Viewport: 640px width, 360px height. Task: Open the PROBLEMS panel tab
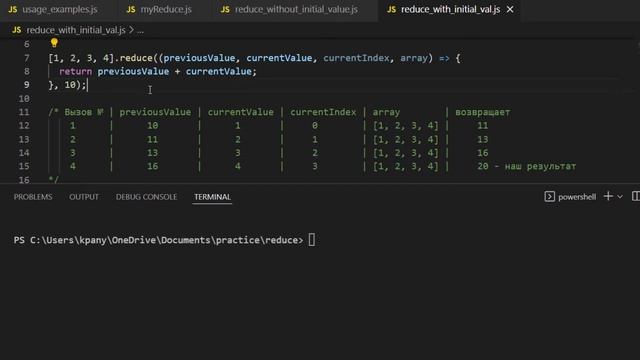point(33,197)
